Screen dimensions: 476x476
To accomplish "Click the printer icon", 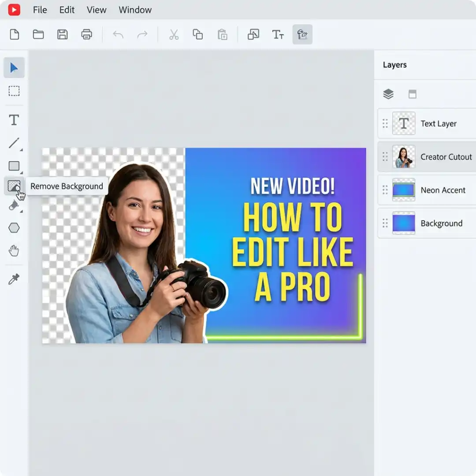I will click(x=86, y=34).
